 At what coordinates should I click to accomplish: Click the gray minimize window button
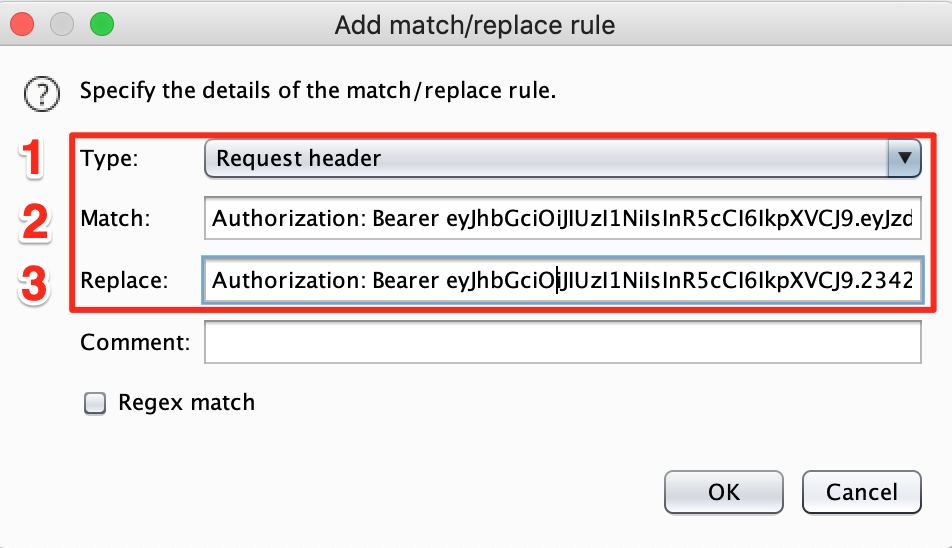pyautogui.click(x=62, y=24)
